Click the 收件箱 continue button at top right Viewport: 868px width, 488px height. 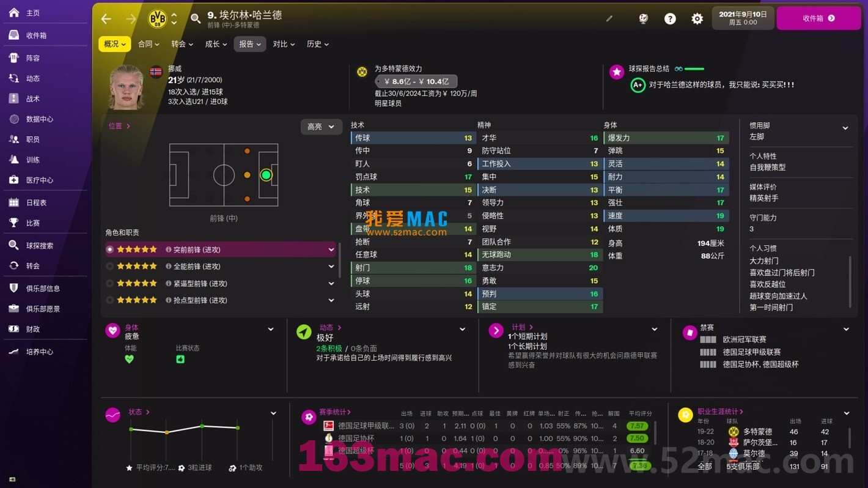click(x=818, y=18)
